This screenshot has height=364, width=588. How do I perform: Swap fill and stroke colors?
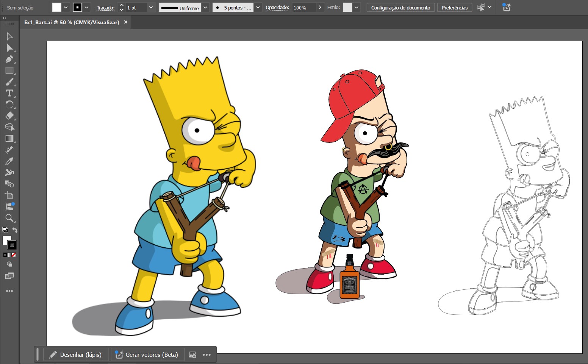click(x=15, y=230)
